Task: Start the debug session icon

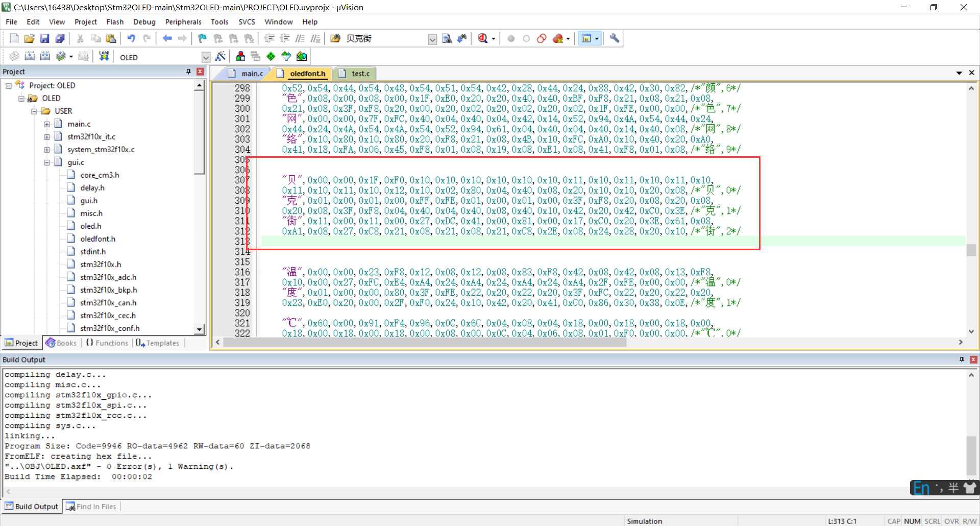Action: [483, 38]
